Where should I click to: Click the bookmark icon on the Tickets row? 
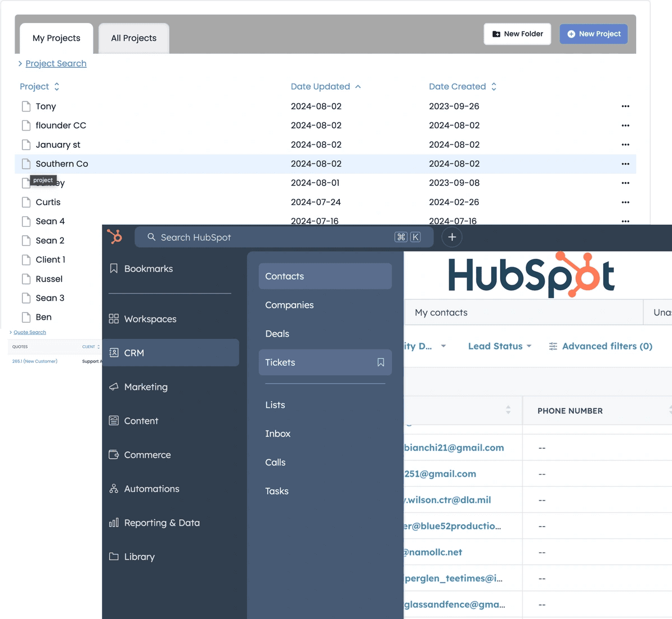[x=381, y=362]
